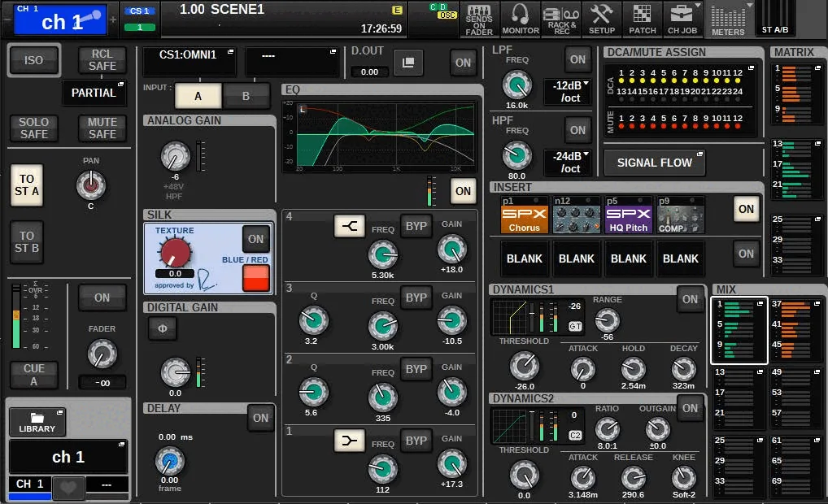Viewport: 828px width, 504px height.
Task: Click the ISO isolate button
Action: (34, 60)
